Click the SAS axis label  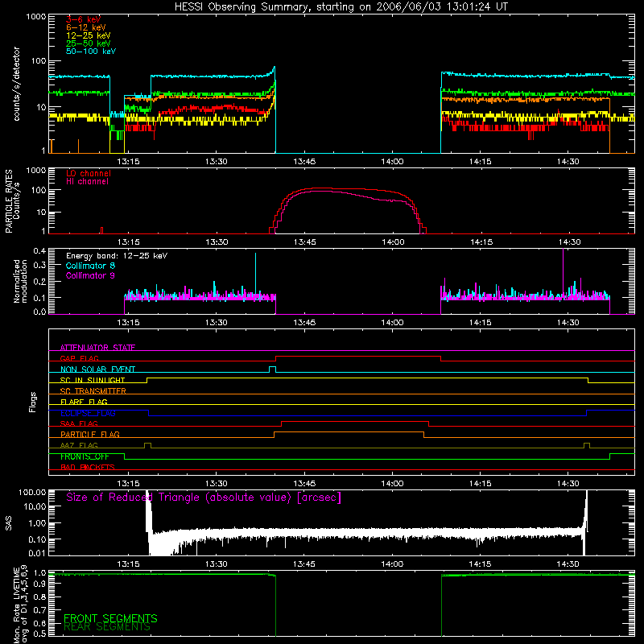coord(9,523)
